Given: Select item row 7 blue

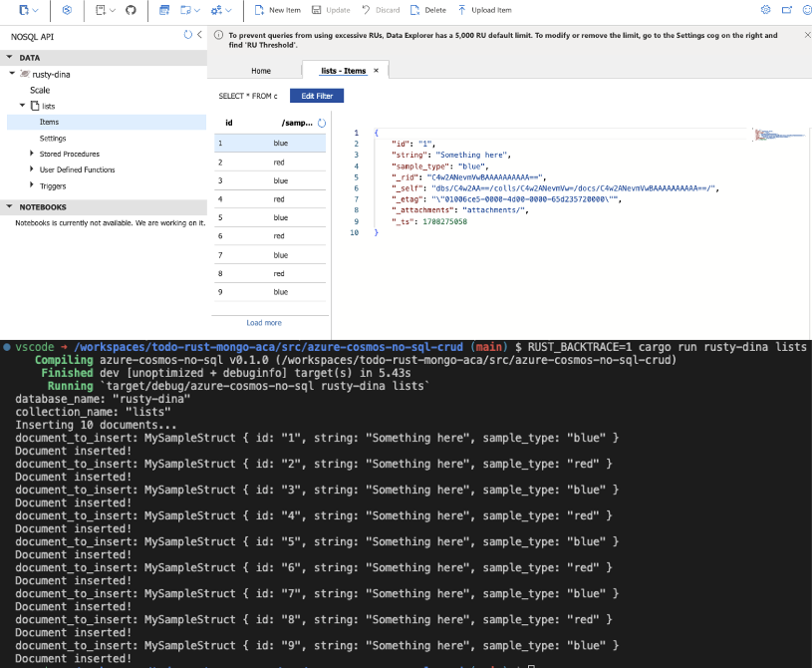Looking at the screenshot, I should tap(270, 255).
